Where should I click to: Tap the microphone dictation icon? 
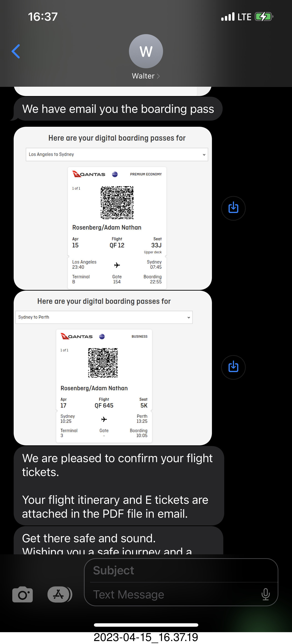click(x=265, y=594)
